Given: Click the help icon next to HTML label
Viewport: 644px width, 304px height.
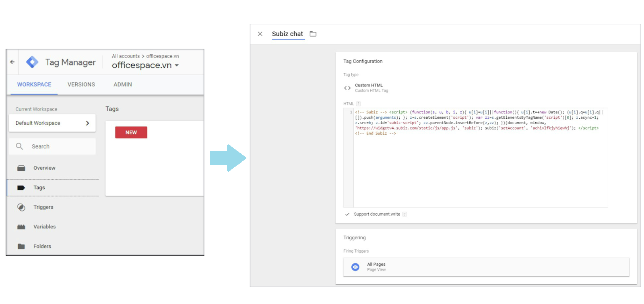Looking at the screenshot, I should click(358, 104).
